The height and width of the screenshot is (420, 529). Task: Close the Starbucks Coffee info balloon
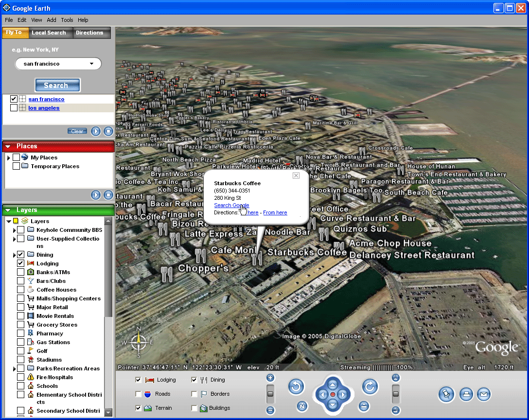click(x=296, y=176)
